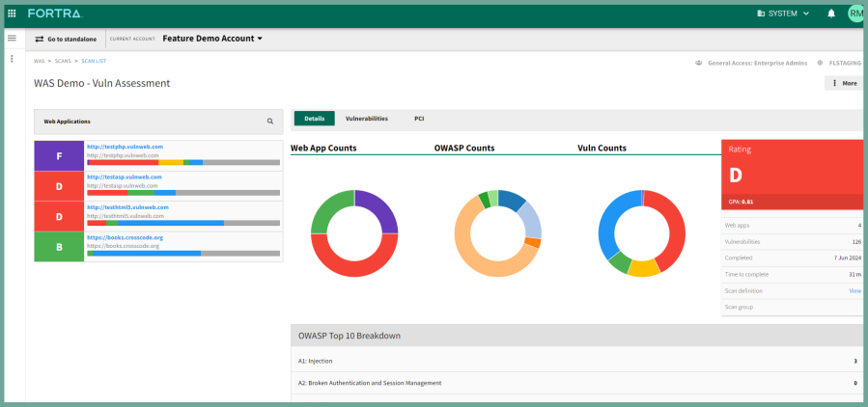Open the http://testhtml5.vulnweb.com link
This screenshot has height=407, width=868.
(x=127, y=207)
